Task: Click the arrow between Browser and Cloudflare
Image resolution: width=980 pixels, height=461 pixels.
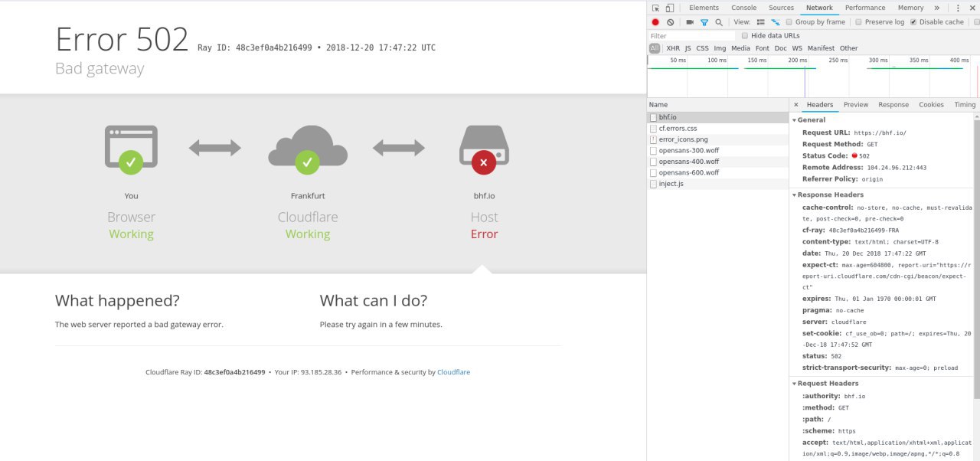Action: [215, 148]
